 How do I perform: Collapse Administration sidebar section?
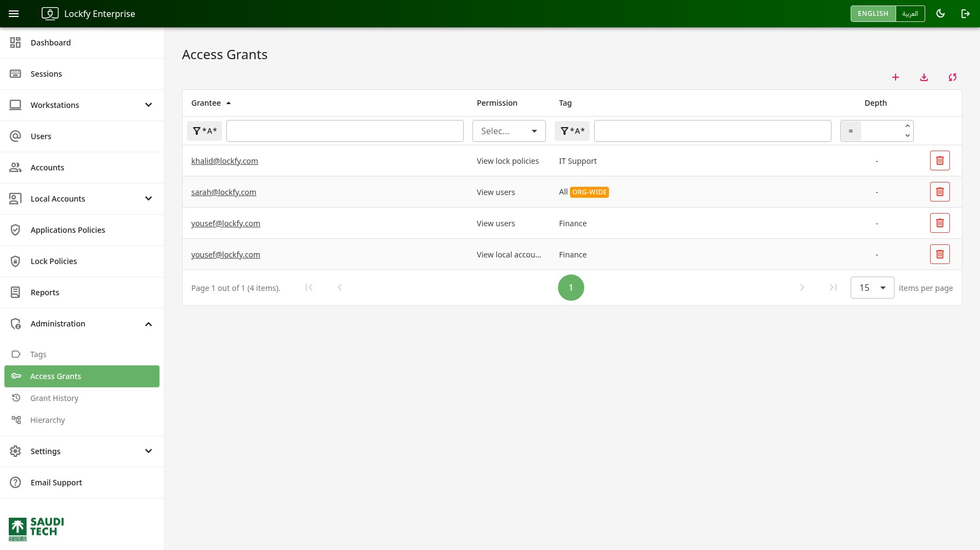tap(82, 324)
